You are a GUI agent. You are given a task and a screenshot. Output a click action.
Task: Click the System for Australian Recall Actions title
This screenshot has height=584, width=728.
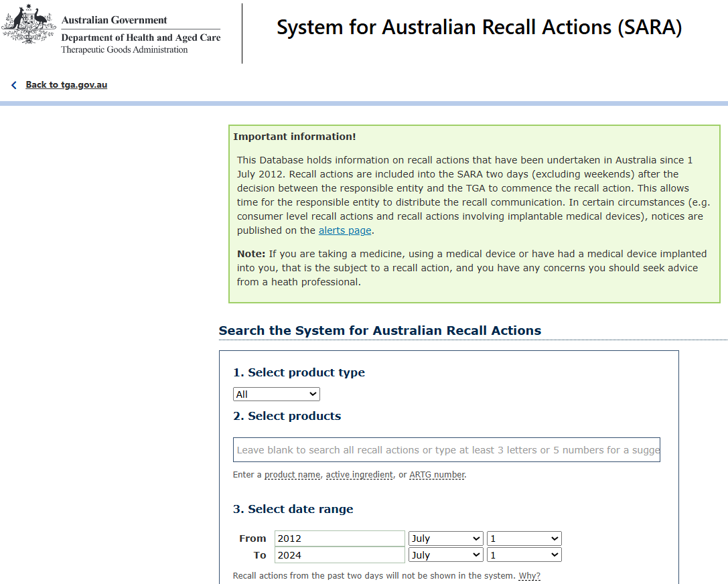479,27
